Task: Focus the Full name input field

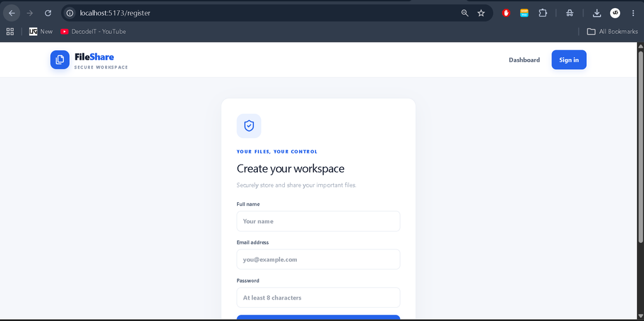Action: [x=318, y=221]
